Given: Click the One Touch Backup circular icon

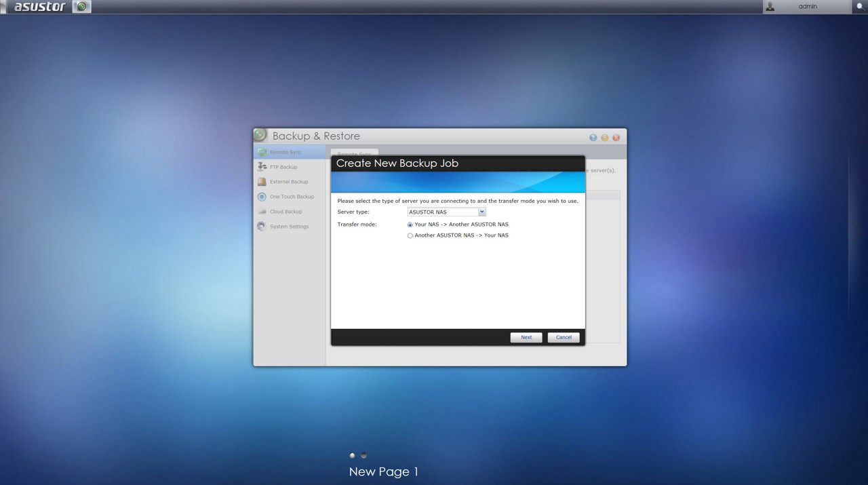Looking at the screenshot, I should coord(262,197).
